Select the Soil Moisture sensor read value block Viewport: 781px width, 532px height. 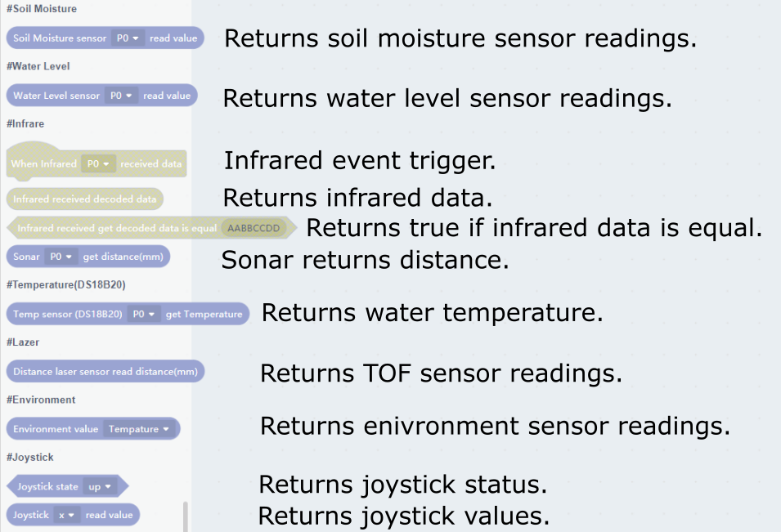pos(57,38)
